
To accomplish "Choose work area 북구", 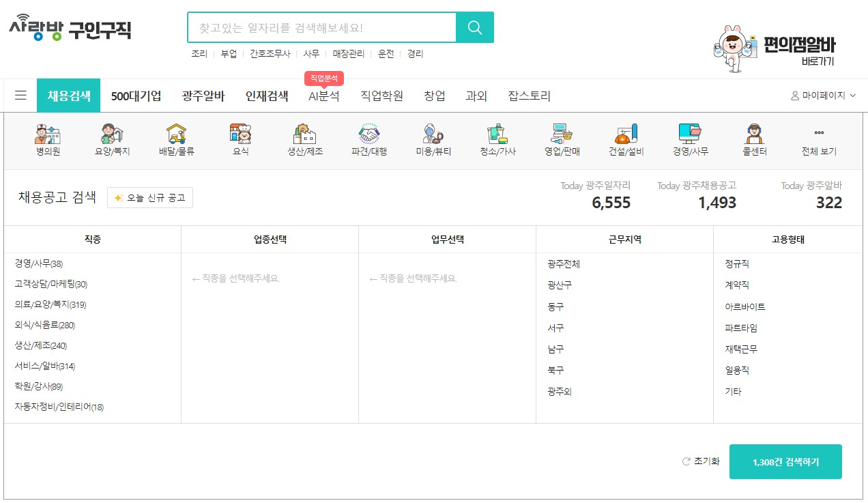I will click(555, 371).
